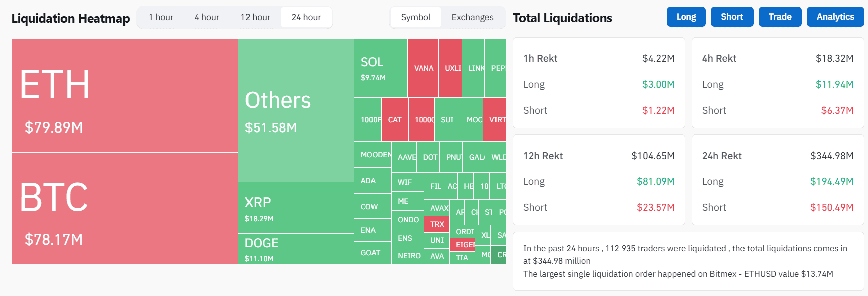Open the Analytics button

click(835, 17)
